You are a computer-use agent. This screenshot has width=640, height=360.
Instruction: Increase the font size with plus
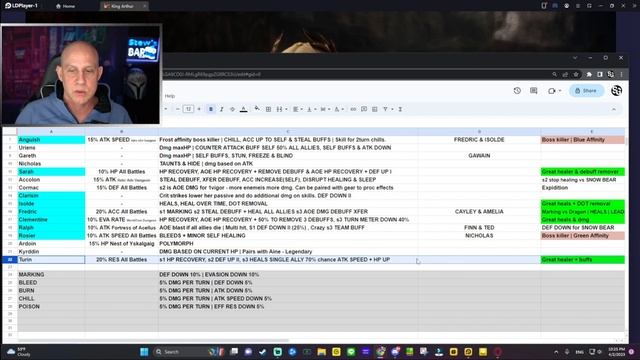click(199, 109)
